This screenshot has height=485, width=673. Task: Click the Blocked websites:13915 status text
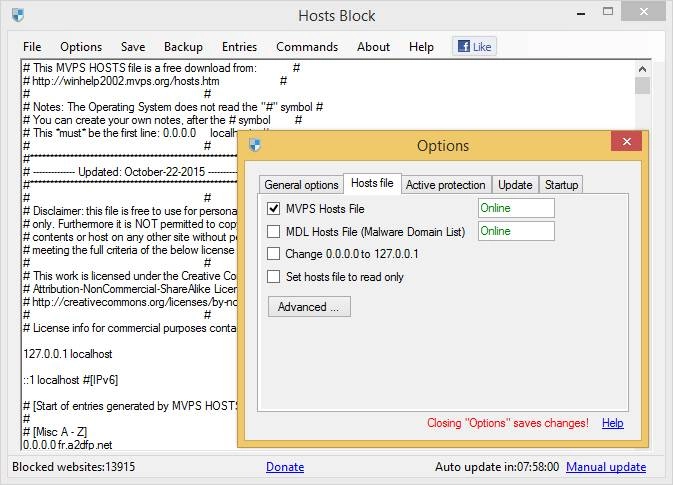click(73, 467)
